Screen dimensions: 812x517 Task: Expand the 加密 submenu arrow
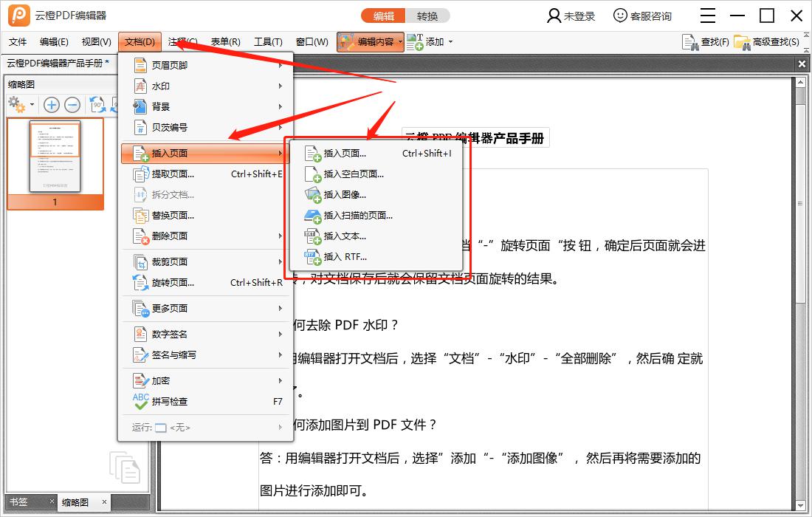(281, 380)
